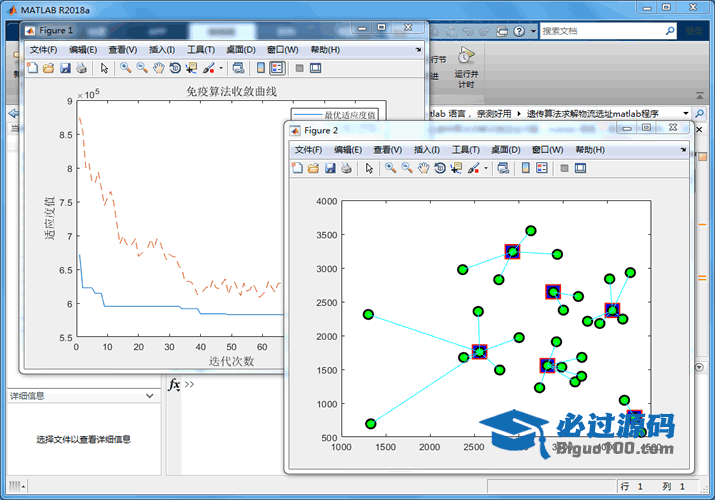Open Brush tool color dropdown arrow in Figure 1
Image resolution: width=715 pixels, height=500 pixels.
coord(221,68)
